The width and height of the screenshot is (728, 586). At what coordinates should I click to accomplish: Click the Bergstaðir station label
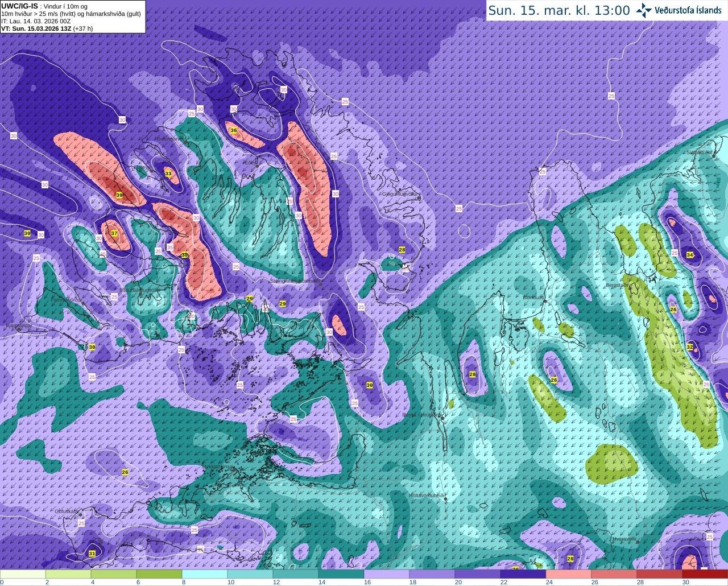(618, 285)
